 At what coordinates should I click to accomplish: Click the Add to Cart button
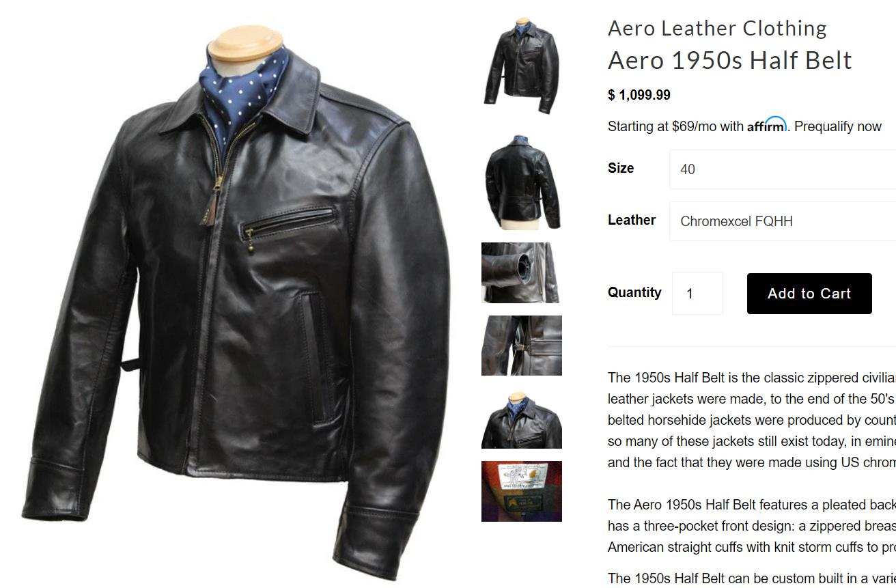click(809, 294)
